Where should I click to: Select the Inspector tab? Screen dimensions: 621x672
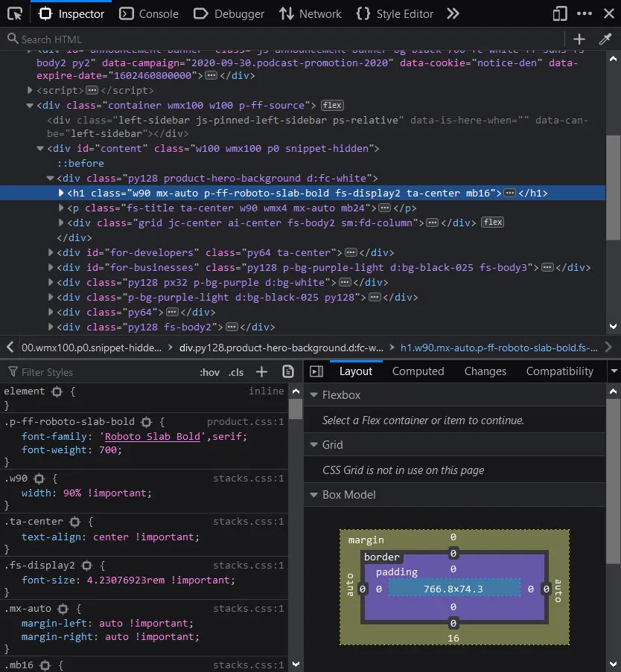coord(71,13)
